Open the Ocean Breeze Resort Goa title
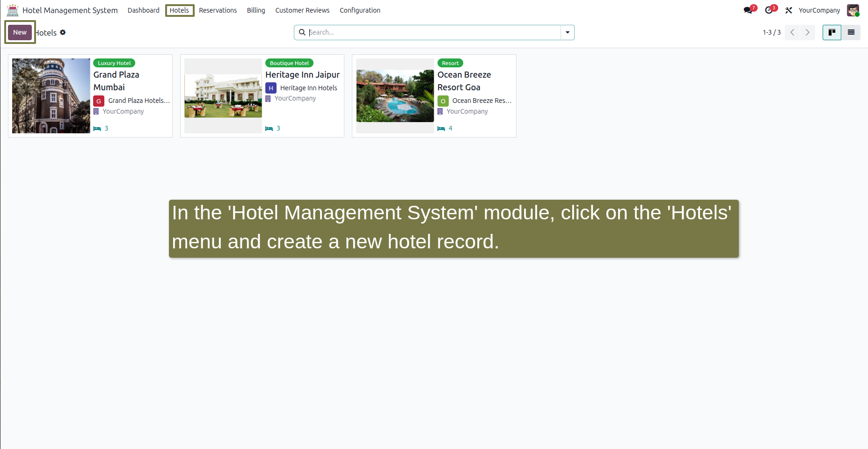The width and height of the screenshot is (868, 449). click(x=464, y=81)
